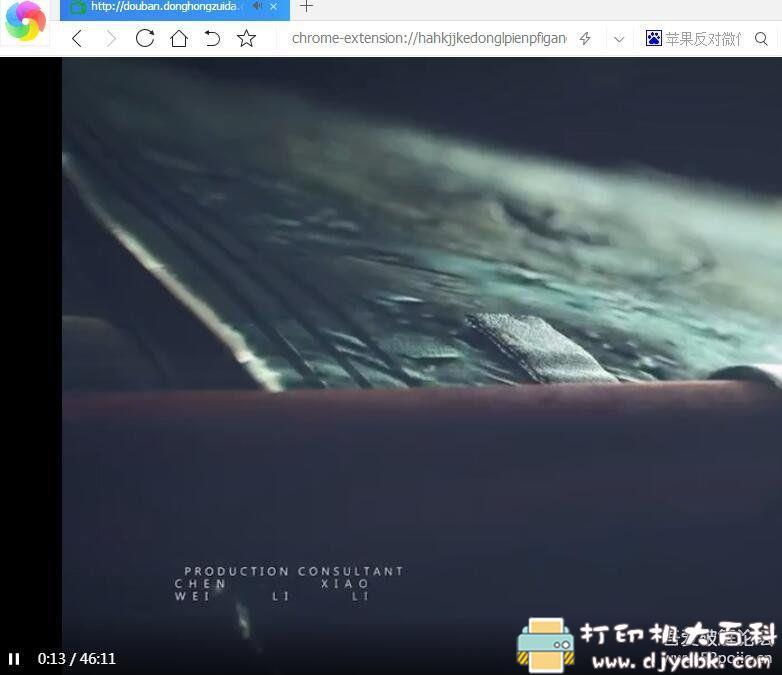Image resolution: width=782 pixels, height=675 pixels.
Task: Click the magnifier search icon
Action: 761,38
